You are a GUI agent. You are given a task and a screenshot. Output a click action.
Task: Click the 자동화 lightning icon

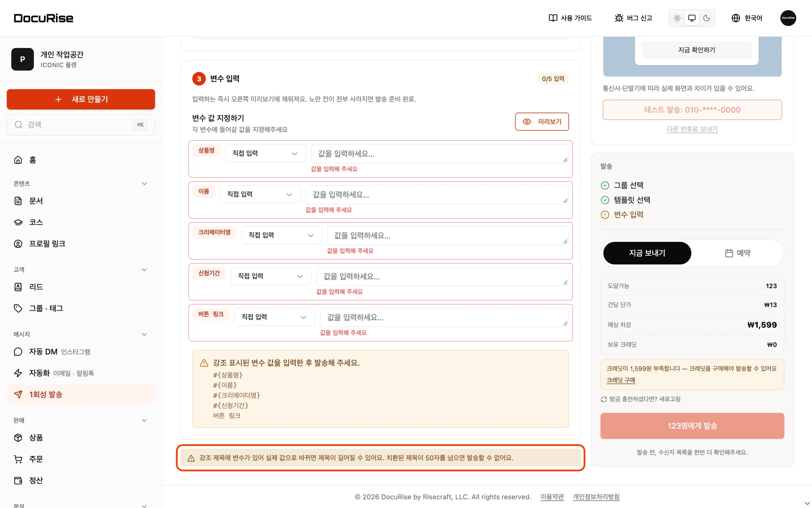pyautogui.click(x=18, y=373)
